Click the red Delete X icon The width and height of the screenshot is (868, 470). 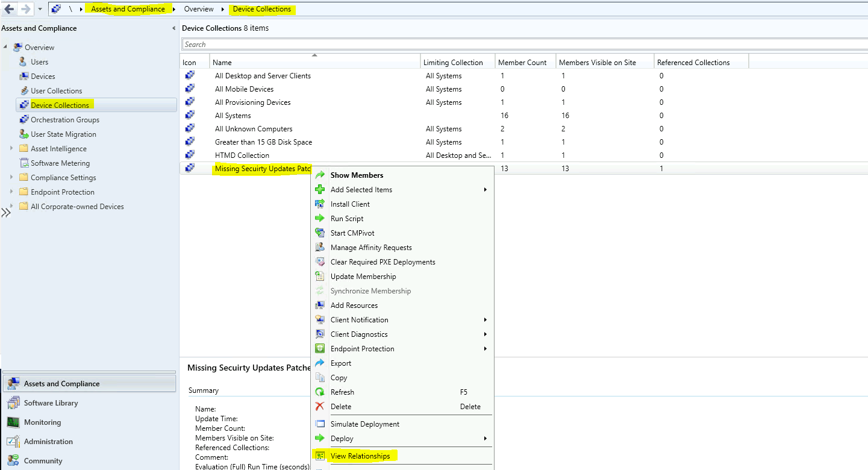pos(320,407)
